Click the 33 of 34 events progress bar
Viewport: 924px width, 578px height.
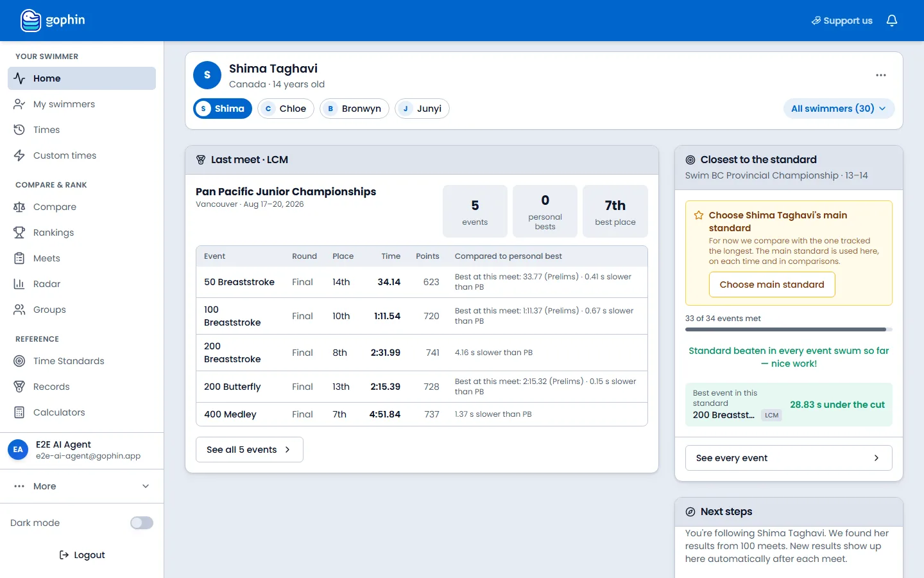tap(789, 329)
